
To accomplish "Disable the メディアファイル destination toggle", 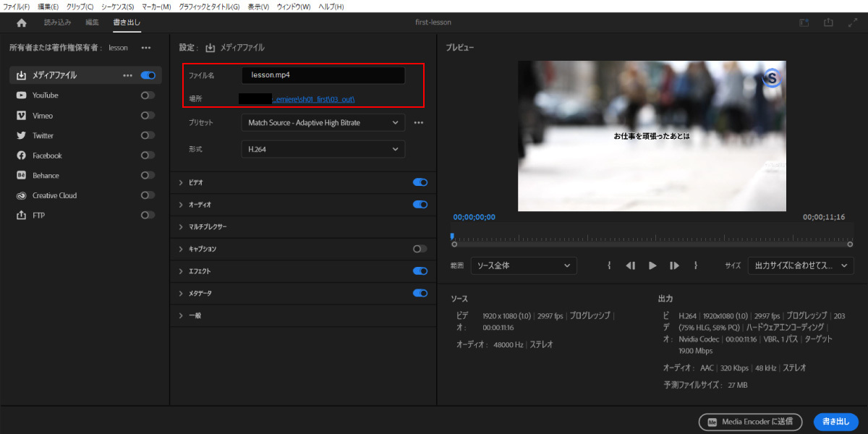I will pyautogui.click(x=148, y=75).
